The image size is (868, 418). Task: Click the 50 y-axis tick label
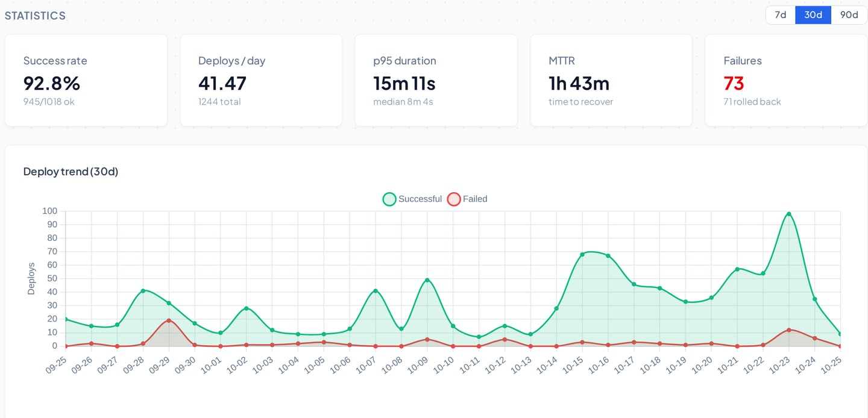point(52,278)
